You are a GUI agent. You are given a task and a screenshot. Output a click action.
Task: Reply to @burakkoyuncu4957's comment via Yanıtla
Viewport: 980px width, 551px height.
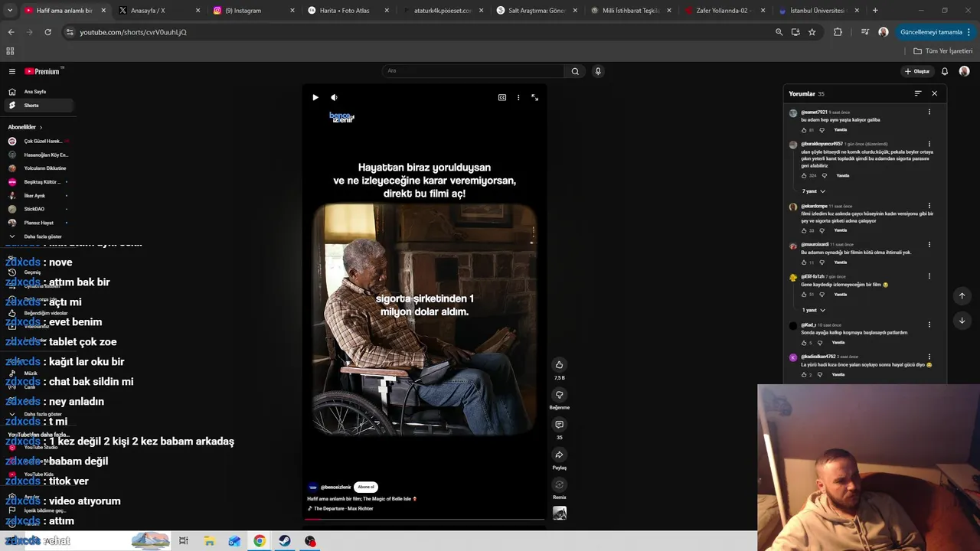pyautogui.click(x=842, y=176)
